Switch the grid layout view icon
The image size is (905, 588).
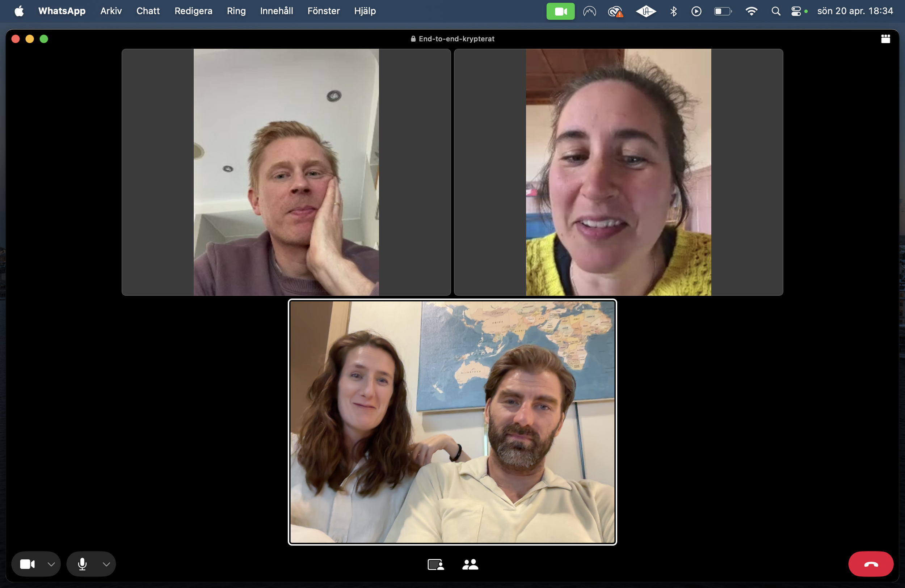pyautogui.click(x=885, y=39)
